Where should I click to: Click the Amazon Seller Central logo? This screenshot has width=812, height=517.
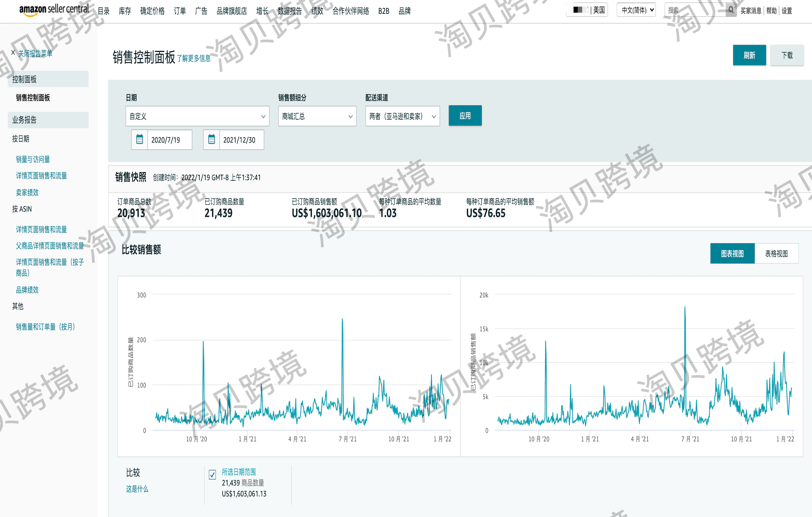tap(54, 9)
